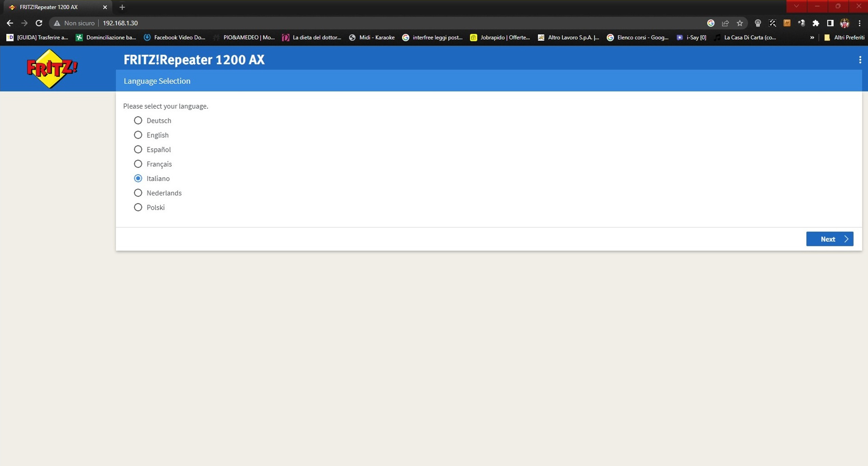Select the Italiano radio button
The height and width of the screenshot is (466, 868).
[x=138, y=178]
